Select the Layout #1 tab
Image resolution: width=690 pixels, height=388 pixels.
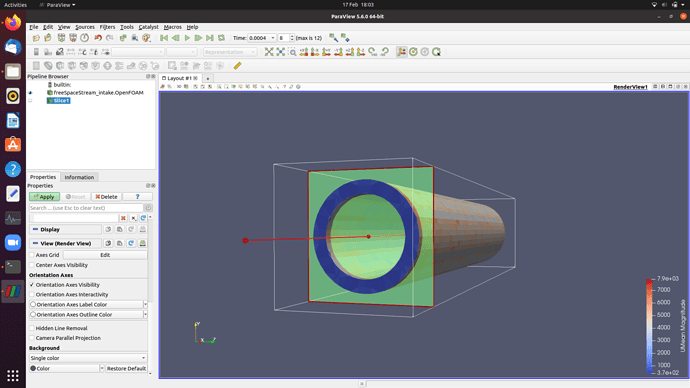179,78
